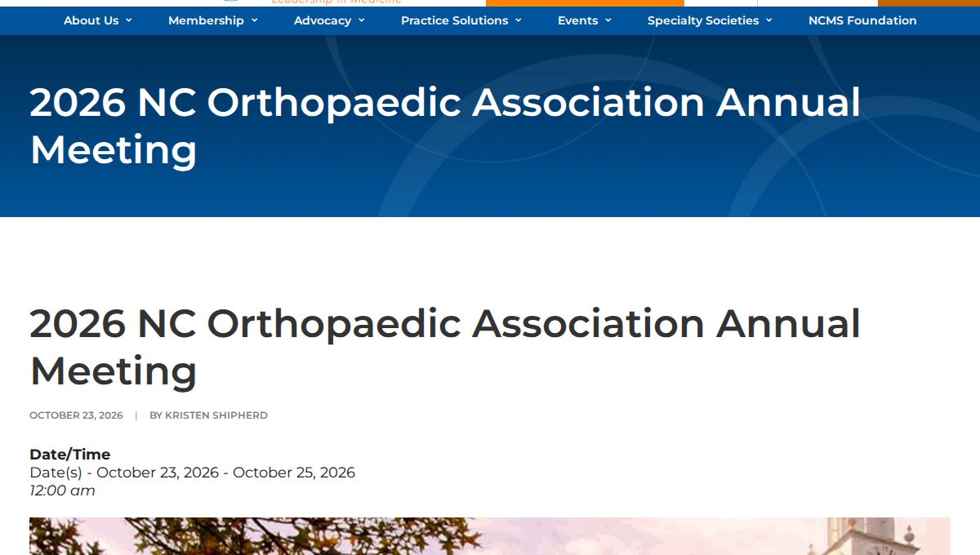The width and height of the screenshot is (980, 555).
Task: Expand the Advocacy chevron arrow
Action: click(x=361, y=20)
